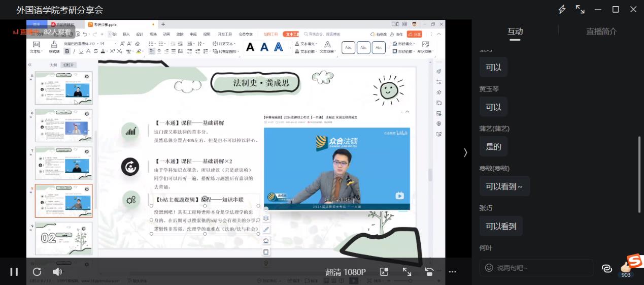Pause the live stream playback

tap(14, 272)
